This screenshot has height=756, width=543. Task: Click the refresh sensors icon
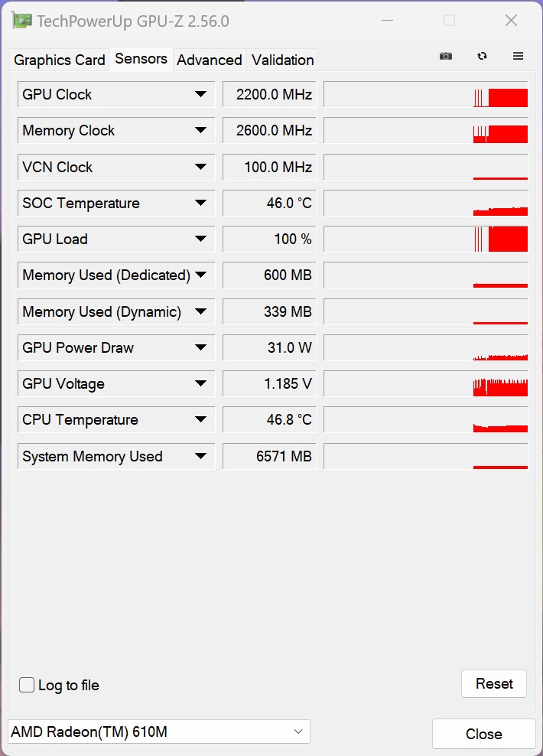click(482, 57)
